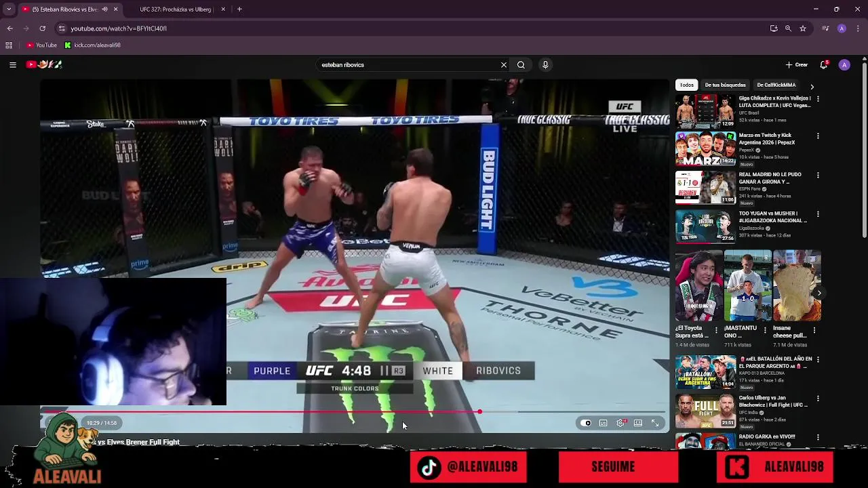
Task: Bookmark this page with the star
Action: (x=803, y=28)
